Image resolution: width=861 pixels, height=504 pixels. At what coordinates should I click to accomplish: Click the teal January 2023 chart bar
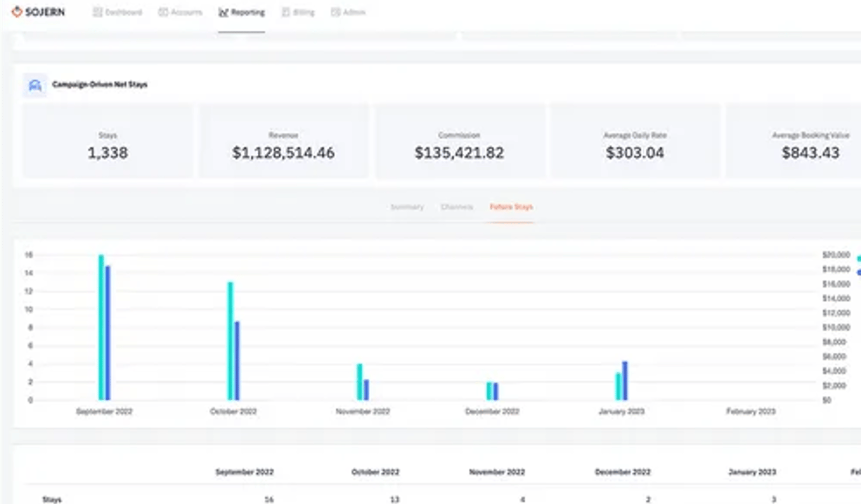618,387
